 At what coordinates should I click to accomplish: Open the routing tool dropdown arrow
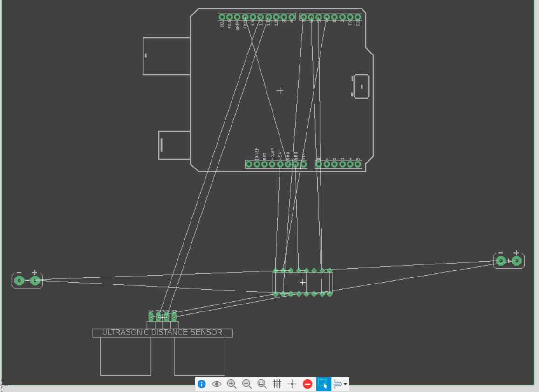coord(345,385)
